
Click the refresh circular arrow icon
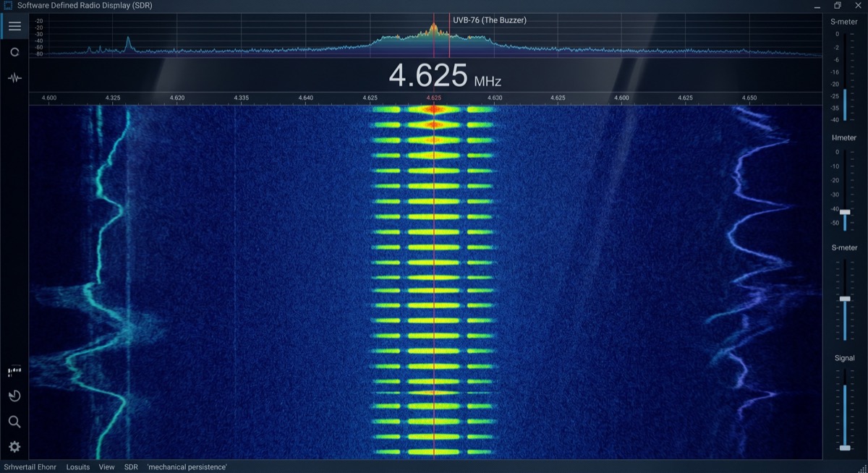(14, 52)
